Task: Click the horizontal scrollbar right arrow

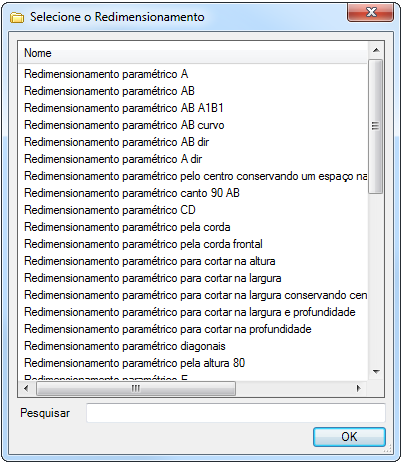Action: point(358,388)
